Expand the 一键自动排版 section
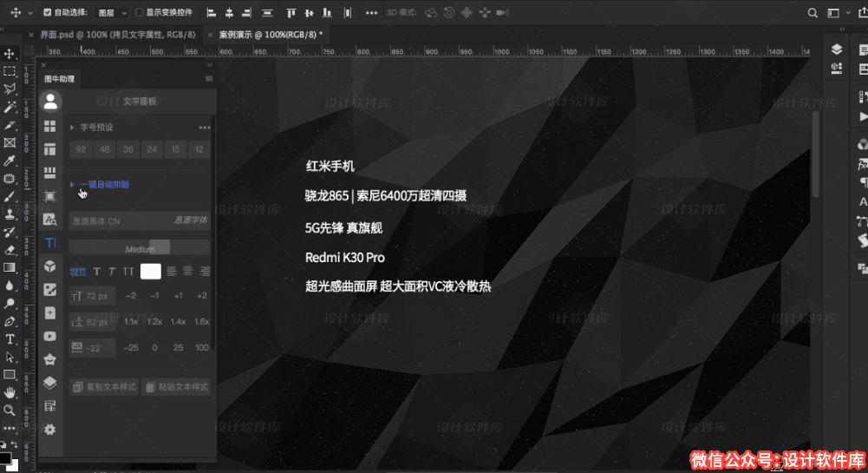The width and height of the screenshot is (868, 473). pos(72,185)
